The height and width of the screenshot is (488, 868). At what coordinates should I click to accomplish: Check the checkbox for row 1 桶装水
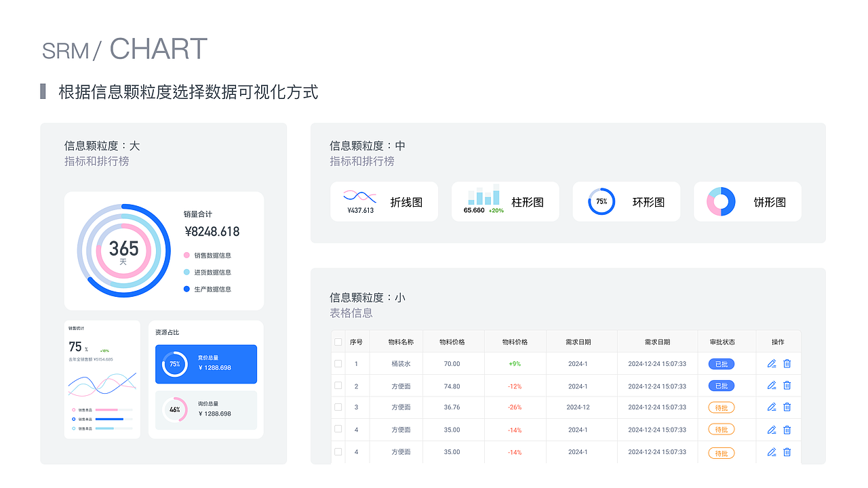click(338, 363)
